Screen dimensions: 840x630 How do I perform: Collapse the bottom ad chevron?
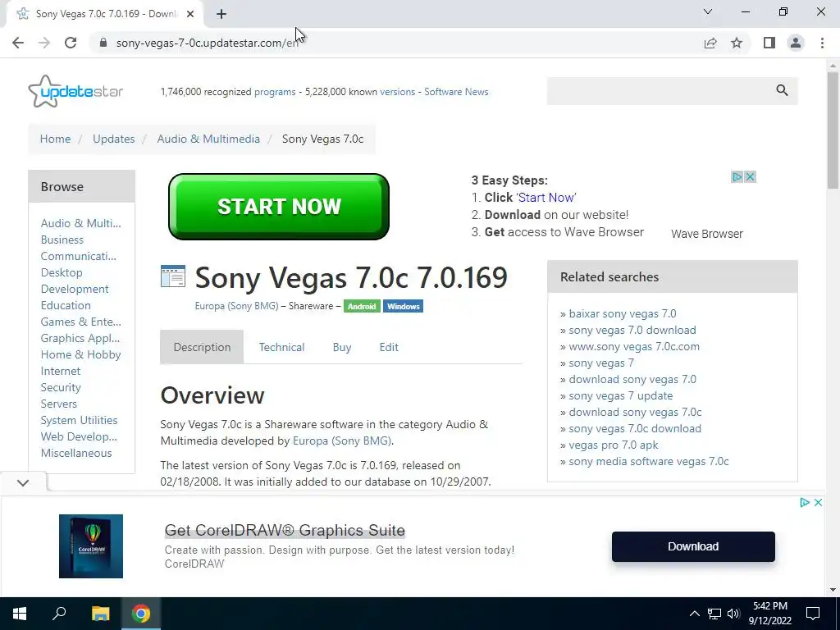pyautogui.click(x=23, y=482)
